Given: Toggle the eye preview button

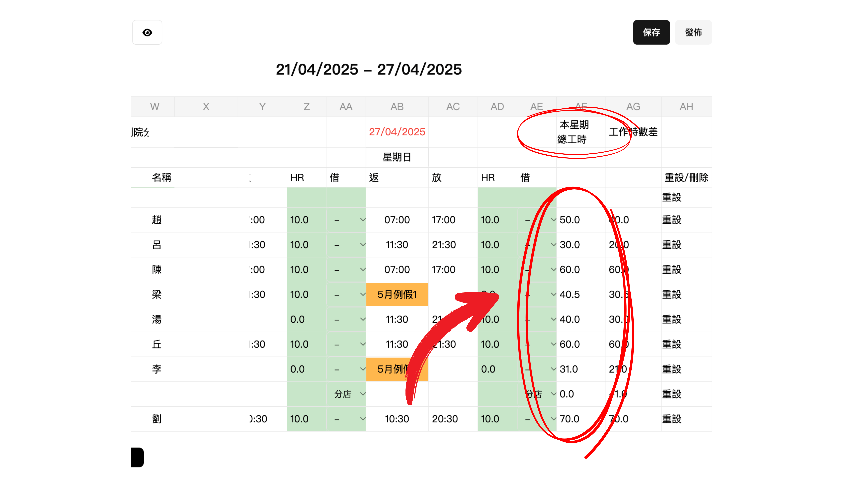Looking at the screenshot, I should click(x=147, y=32).
